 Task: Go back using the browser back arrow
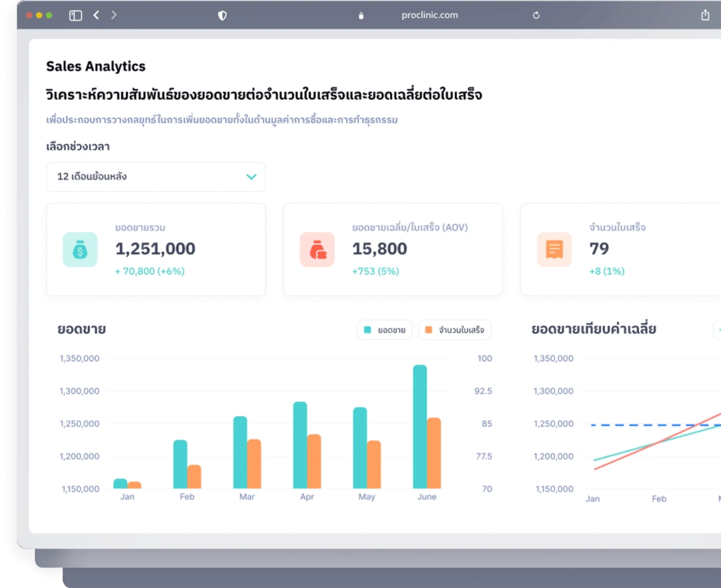96,15
